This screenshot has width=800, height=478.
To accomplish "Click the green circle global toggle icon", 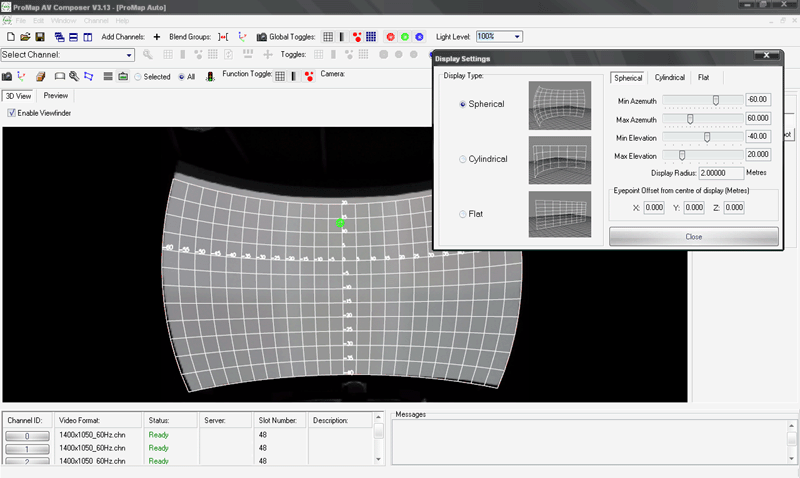I will click(405, 37).
